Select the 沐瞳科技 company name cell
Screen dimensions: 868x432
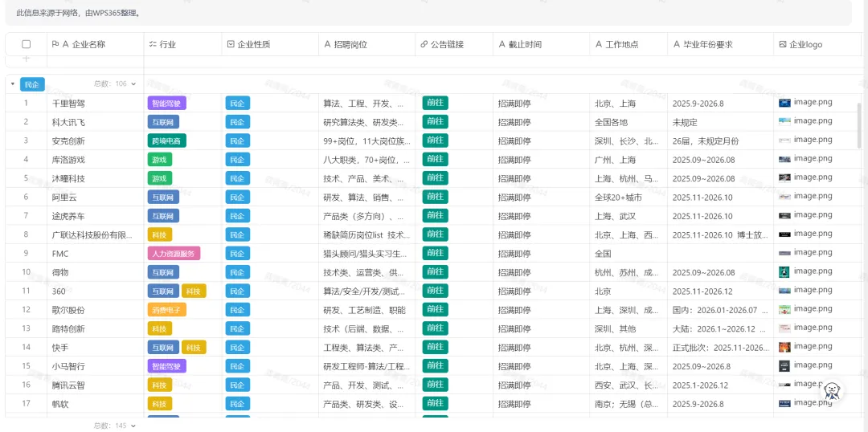[x=95, y=178]
